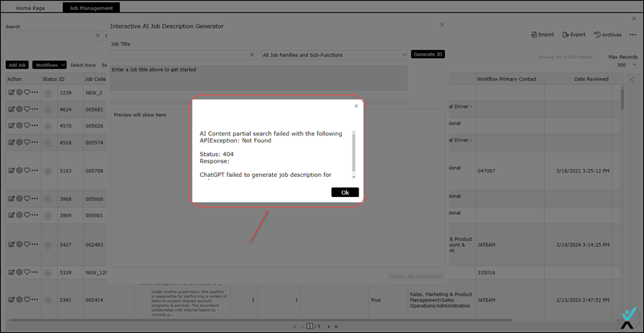
Task: Favorite job ID 5329 with the heart icon
Action: tap(26, 271)
